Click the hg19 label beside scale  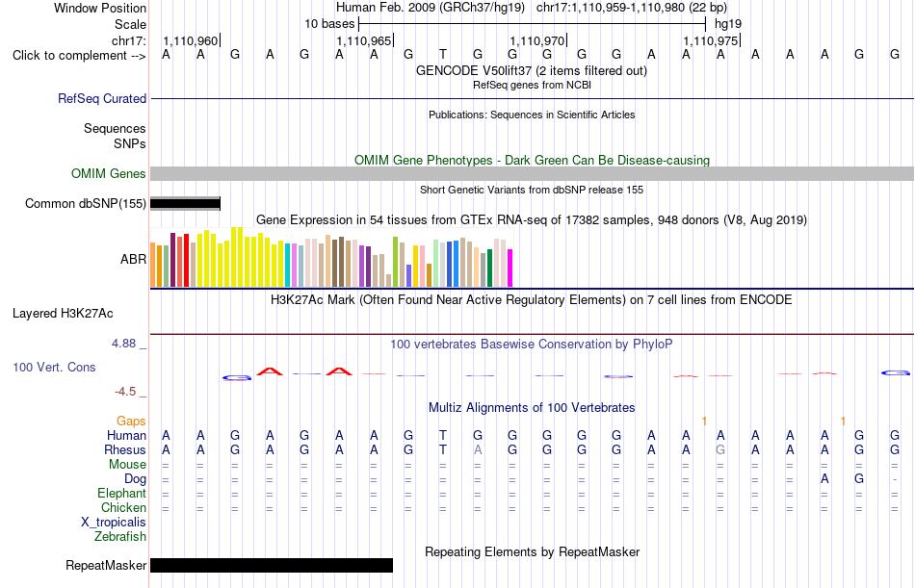[x=728, y=24]
